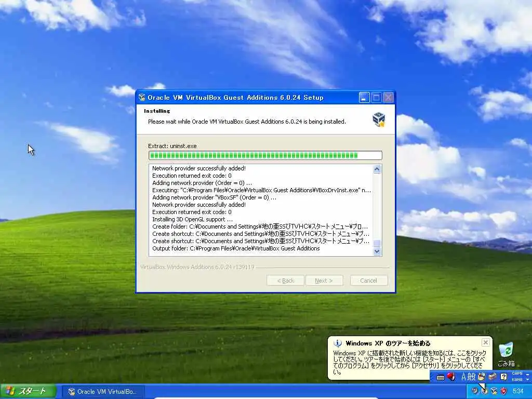532x399 pixels.
Task: Click the log scrollbar down arrow
Action: point(377,251)
